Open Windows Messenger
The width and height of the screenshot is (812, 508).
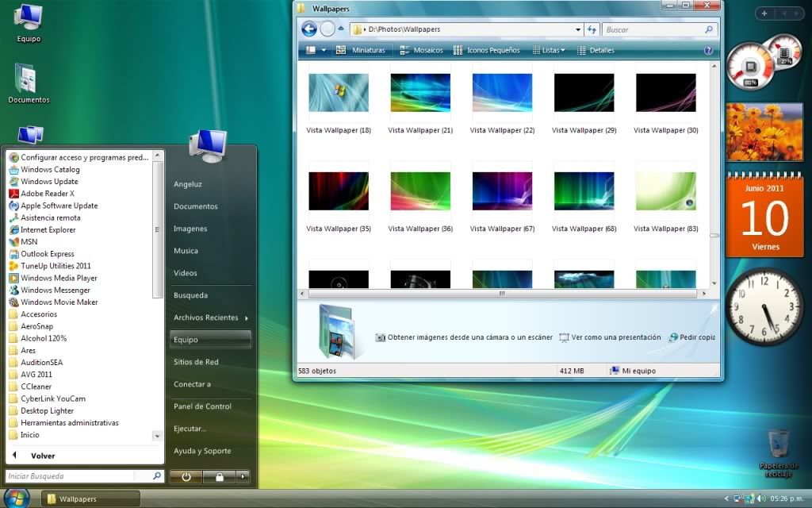tap(50, 290)
